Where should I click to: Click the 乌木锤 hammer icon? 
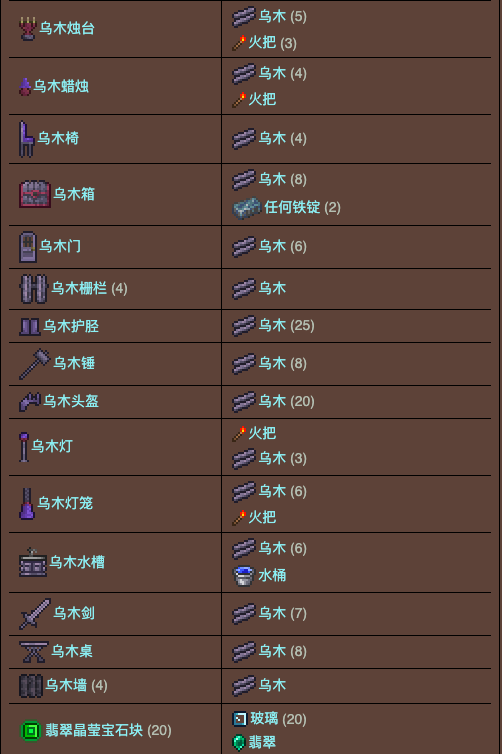pyautogui.click(x=35, y=364)
